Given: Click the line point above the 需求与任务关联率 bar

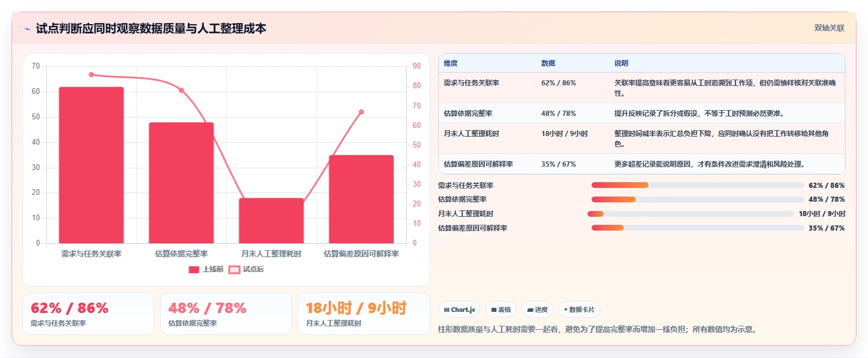Looking at the screenshot, I should pyautogui.click(x=92, y=74).
